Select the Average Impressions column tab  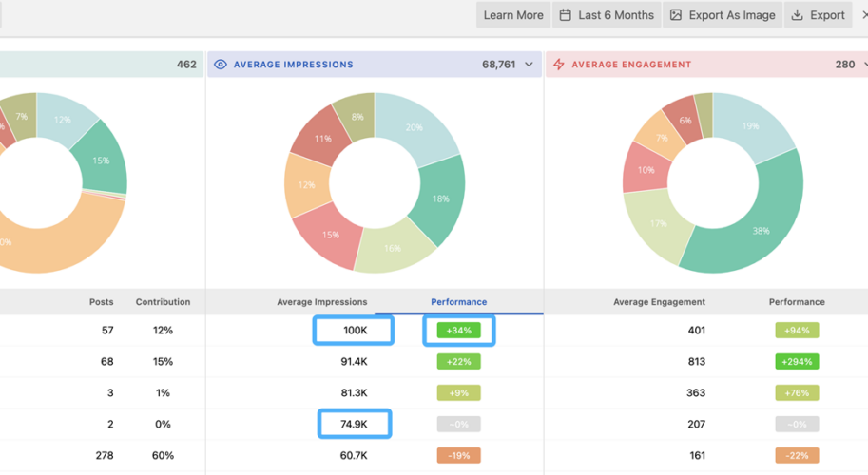click(x=321, y=302)
